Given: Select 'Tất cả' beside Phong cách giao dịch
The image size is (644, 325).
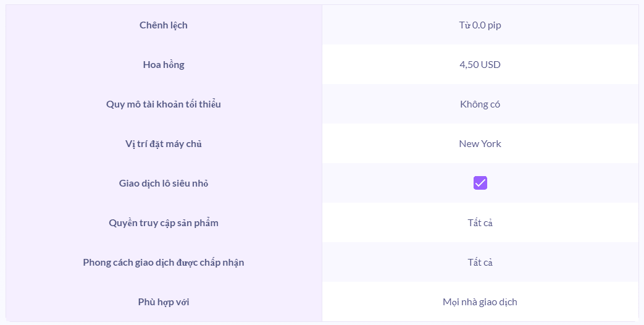Looking at the screenshot, I should [x=480, y=263].
